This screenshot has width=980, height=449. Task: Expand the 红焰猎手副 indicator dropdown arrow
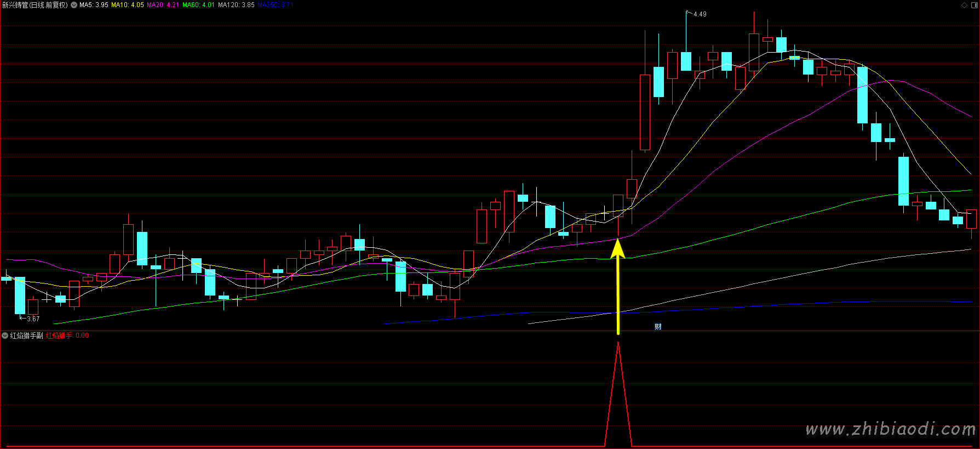pos(5,336)
